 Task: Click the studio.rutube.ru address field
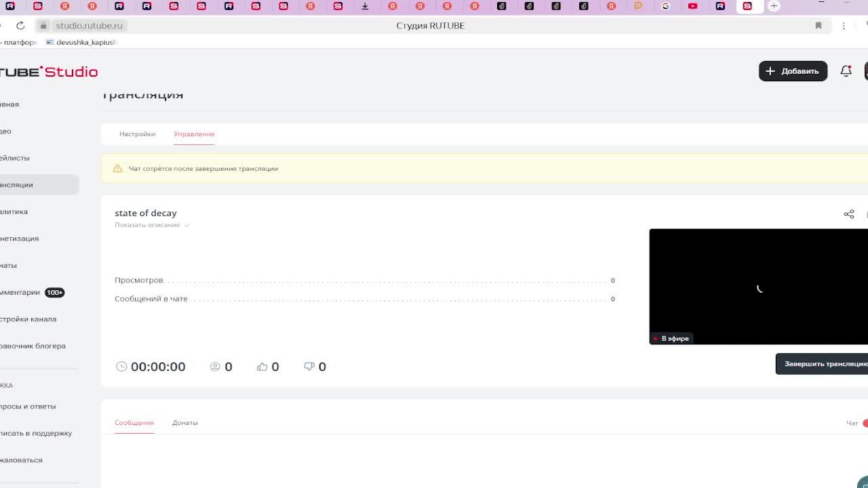coord(89,26)
